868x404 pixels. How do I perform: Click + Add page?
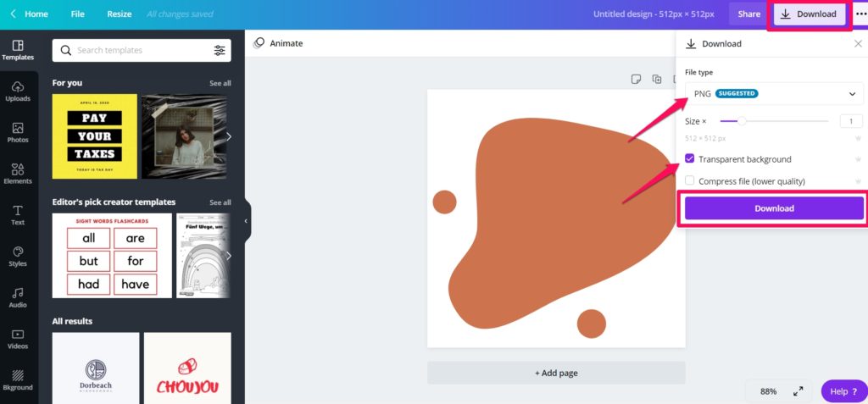pyautogui.click(x=556, y=373)
